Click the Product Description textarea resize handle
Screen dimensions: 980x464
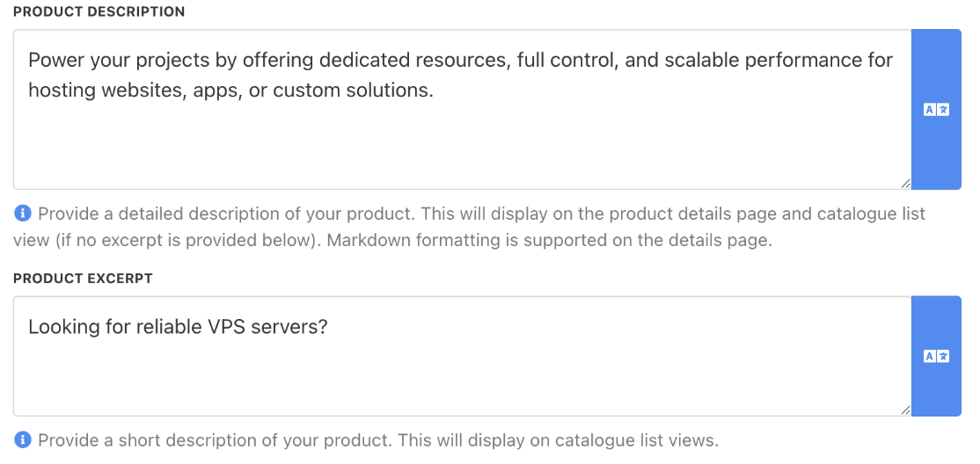[905, 184]
